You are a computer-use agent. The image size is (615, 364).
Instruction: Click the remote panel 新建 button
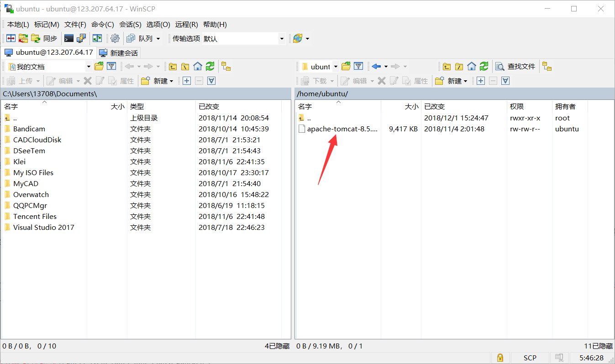point(451,81)
